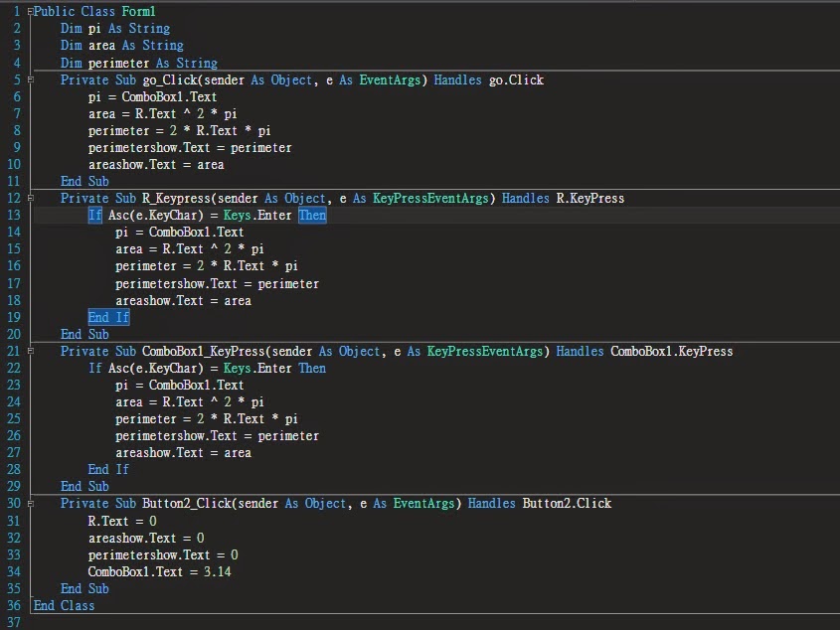This screenshot has width=840, height=630.
Task: Click 'ComboBox1.Text = 3.14' on line 34
Action: (160, 572)
